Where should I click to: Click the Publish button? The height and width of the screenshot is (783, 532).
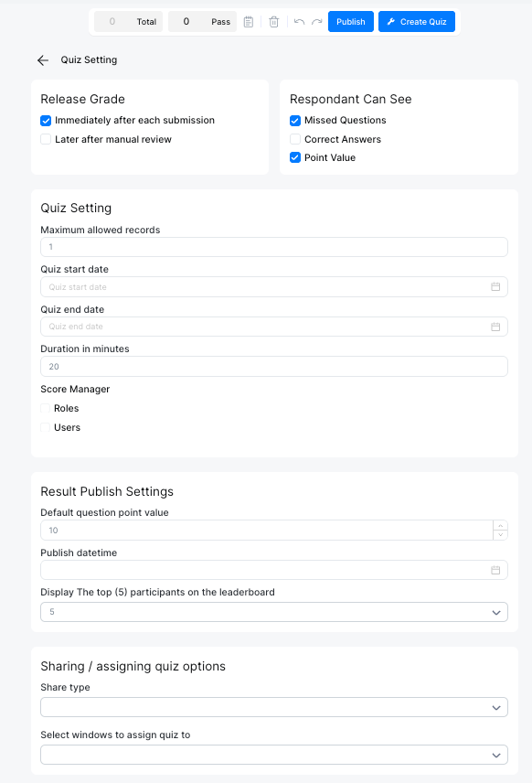(x=350, y=21)
